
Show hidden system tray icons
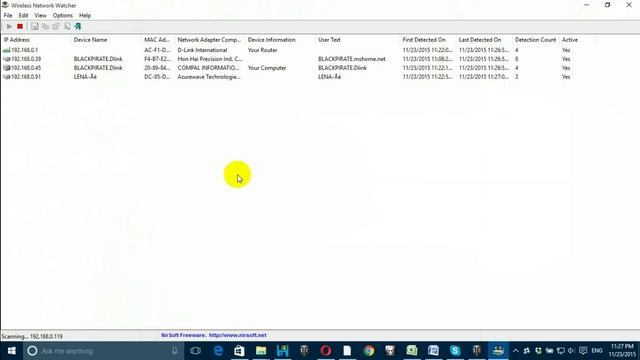[516, 351]
